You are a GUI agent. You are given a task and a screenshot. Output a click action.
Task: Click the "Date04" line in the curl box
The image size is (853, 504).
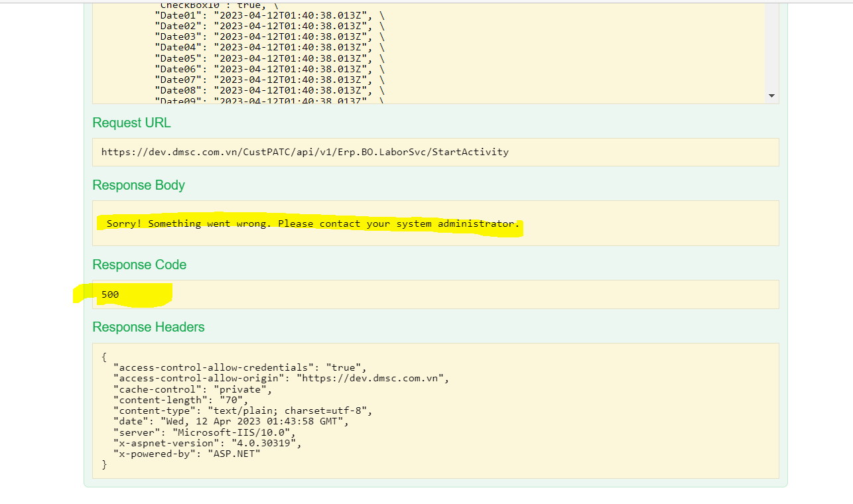pyautogui.click(x=269, y=47)
